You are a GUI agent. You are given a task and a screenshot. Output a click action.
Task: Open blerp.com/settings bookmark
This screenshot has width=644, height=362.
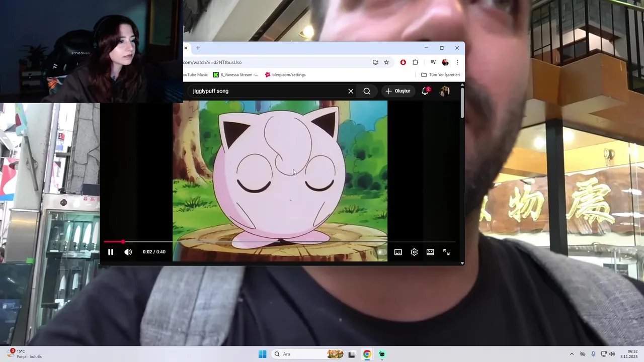(285, 75)
